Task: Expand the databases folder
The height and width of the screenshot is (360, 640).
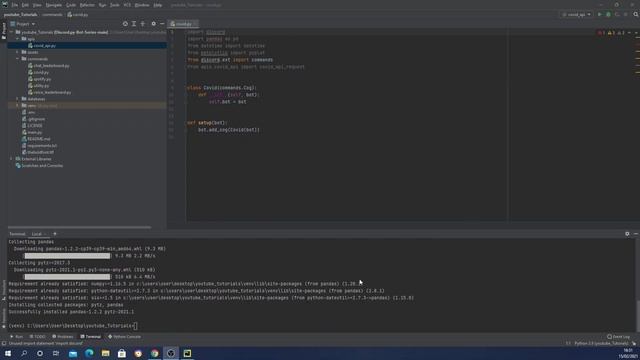Action: (x=18, y=99)
